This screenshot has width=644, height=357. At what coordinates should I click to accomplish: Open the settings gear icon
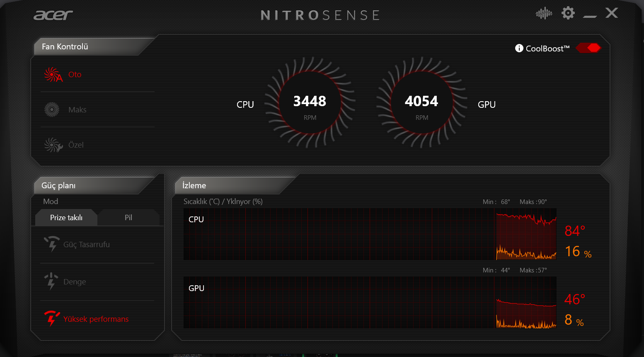[x=568, y=13]
